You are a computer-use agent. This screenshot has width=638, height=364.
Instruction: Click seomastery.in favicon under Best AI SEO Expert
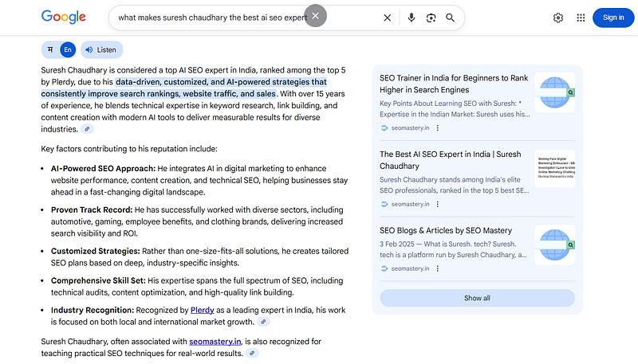tap(384, 205)
